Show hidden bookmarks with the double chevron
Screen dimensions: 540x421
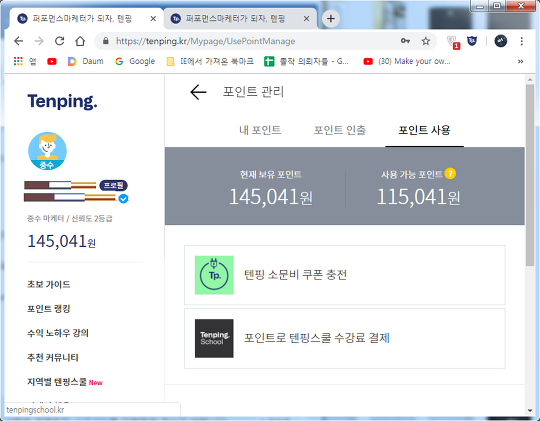tap(520, 61)
